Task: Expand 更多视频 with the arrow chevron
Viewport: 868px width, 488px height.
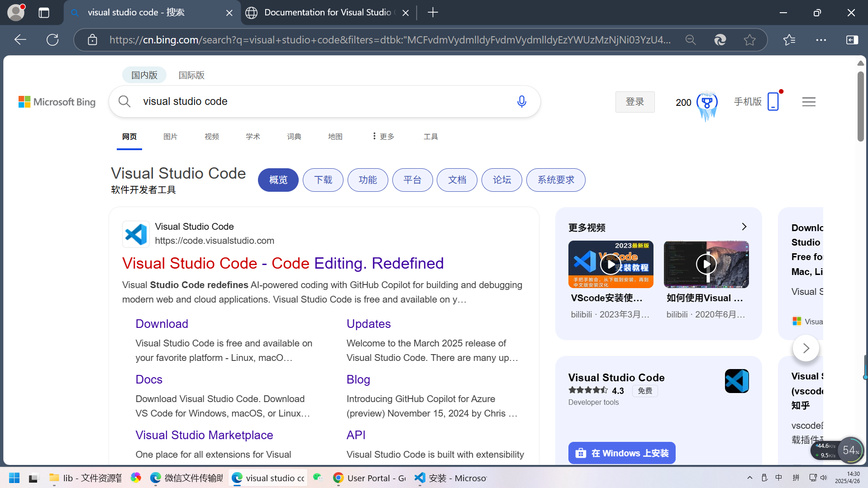Action: click(744, 227)
